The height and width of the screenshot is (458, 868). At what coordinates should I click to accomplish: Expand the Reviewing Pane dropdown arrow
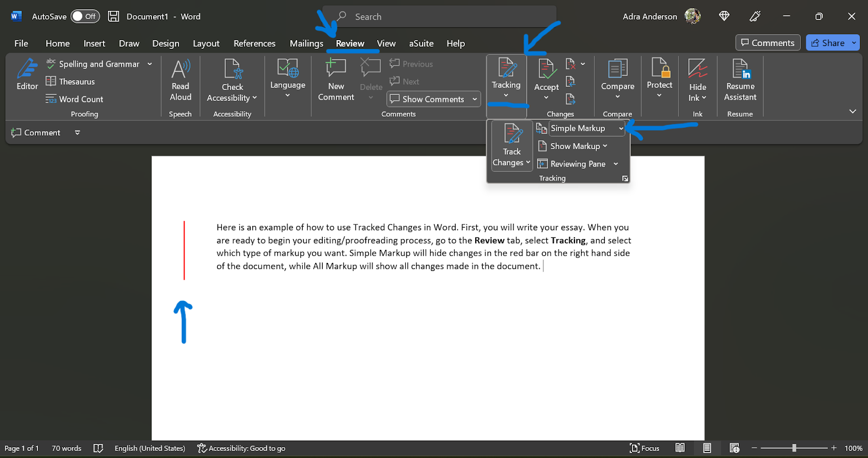(616, 164)
